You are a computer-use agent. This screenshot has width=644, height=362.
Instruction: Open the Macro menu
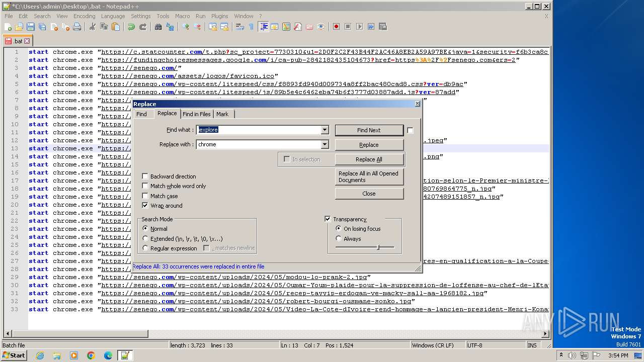coord(182,16)
